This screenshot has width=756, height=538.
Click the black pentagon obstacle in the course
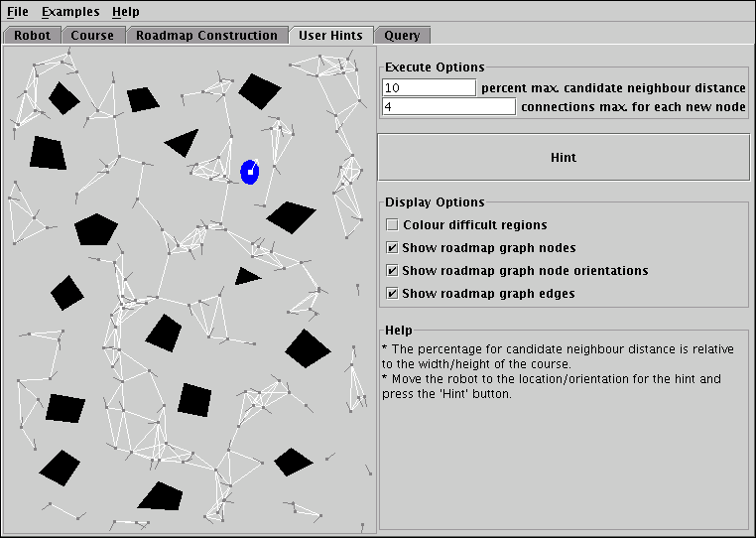pos(96,229)
